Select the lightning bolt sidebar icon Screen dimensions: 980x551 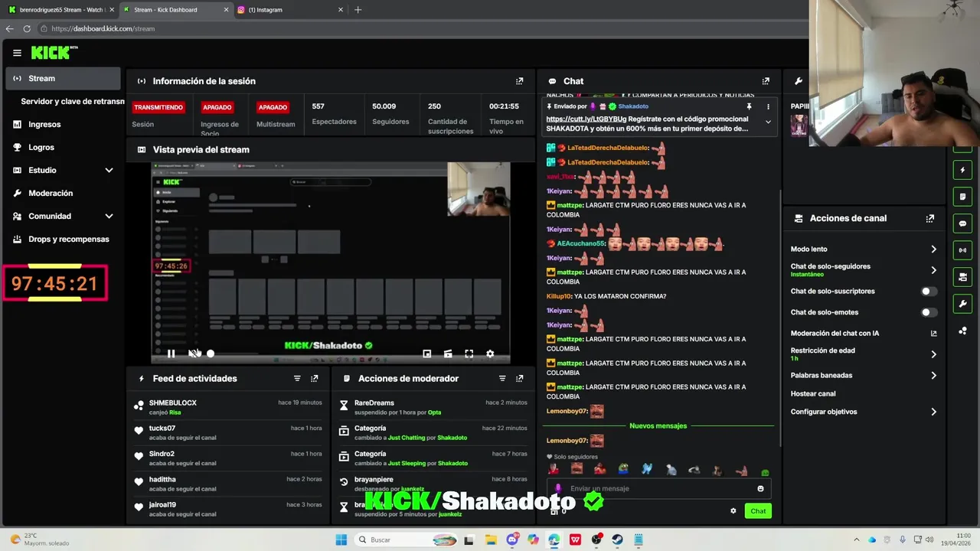coord(963,170)
